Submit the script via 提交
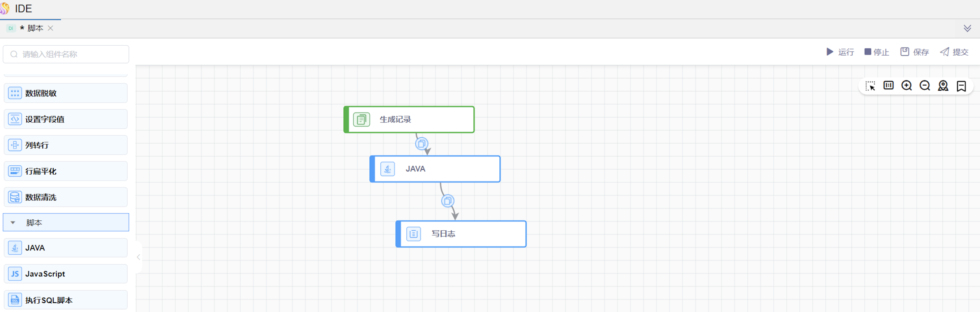 pos(954,52)
